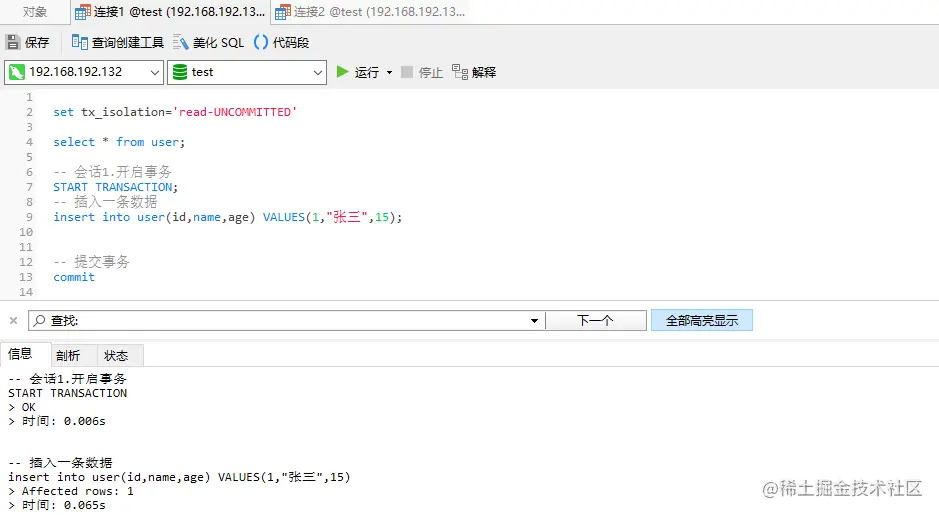Click the insert into user statement in editor
This screenshot has width=939, height=515.
pos(228,217)
